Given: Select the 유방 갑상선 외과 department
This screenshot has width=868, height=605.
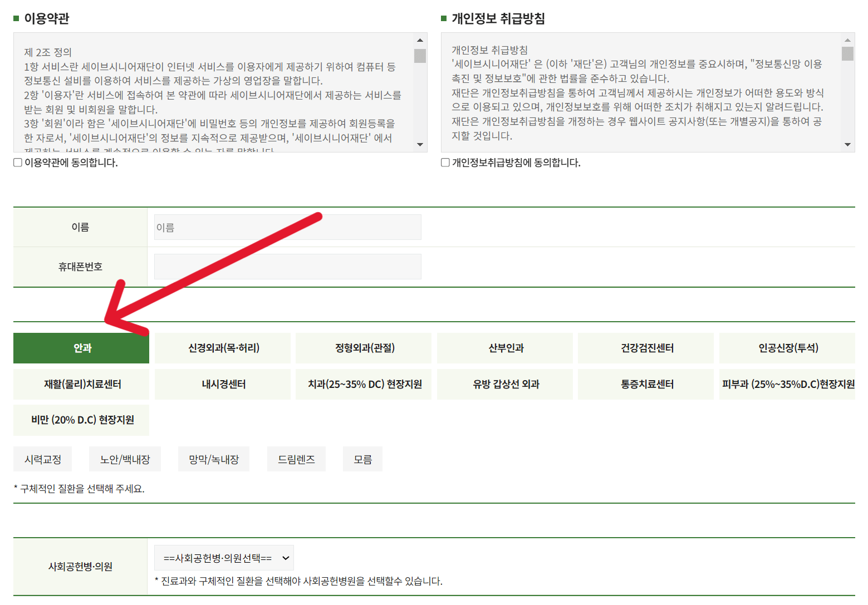Looking at the screenshot, I should coord(504,384).
